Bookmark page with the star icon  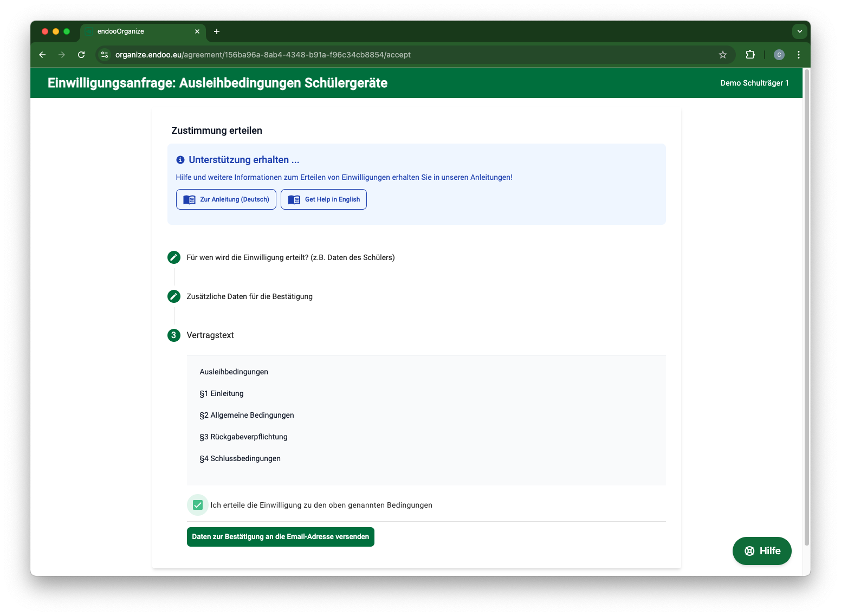(x=722, y=55)
